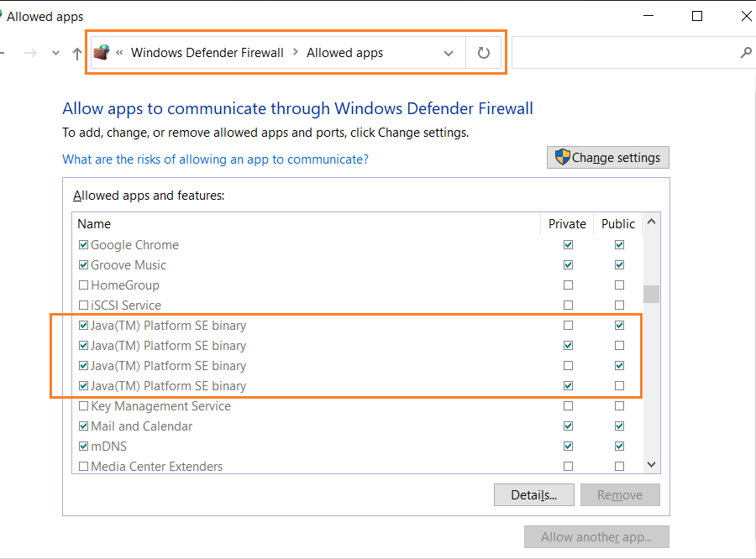Screen dimensions: 756x559
Task: Maximize the Allowed apps window
Action: (x=697, y=16)
